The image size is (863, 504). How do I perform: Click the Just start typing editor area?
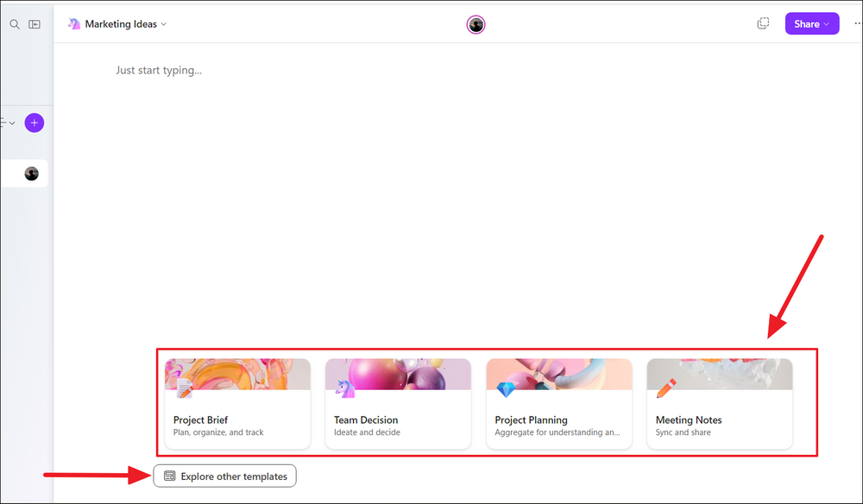(x=159, y=70)
